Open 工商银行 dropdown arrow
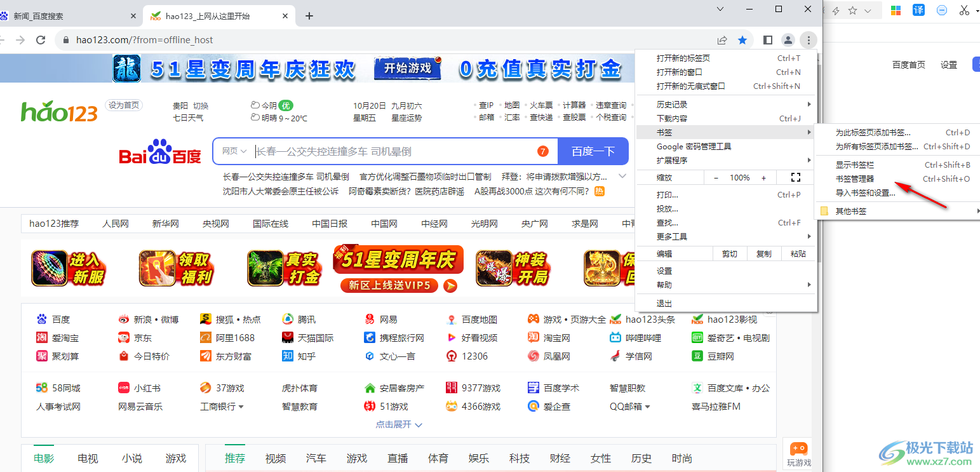The width and height of the screenshot is (980, 472). pos(241,407)
